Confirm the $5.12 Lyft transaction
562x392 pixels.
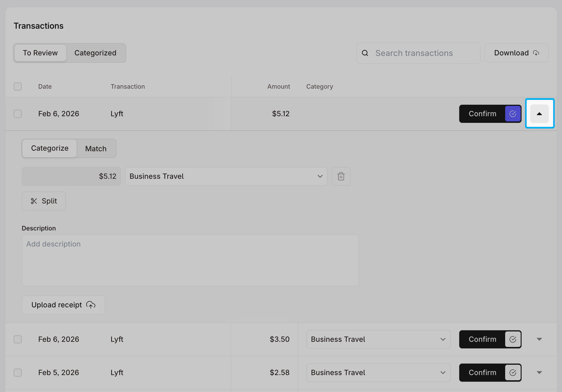click(x=482, y=114)
